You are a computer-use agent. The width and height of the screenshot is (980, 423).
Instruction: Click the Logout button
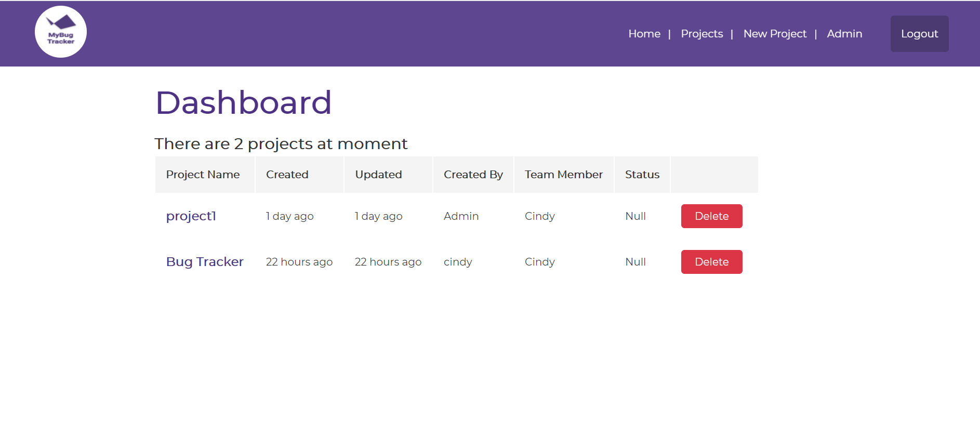pyautogui.click(x=919, y=33)
